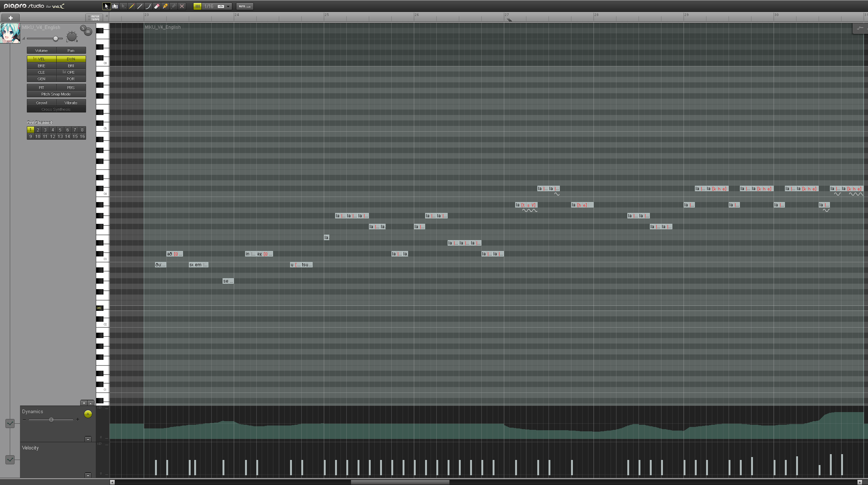The image size is (868, 485).
Task: Switch to the BRI parameter
Action: [71, 66]
